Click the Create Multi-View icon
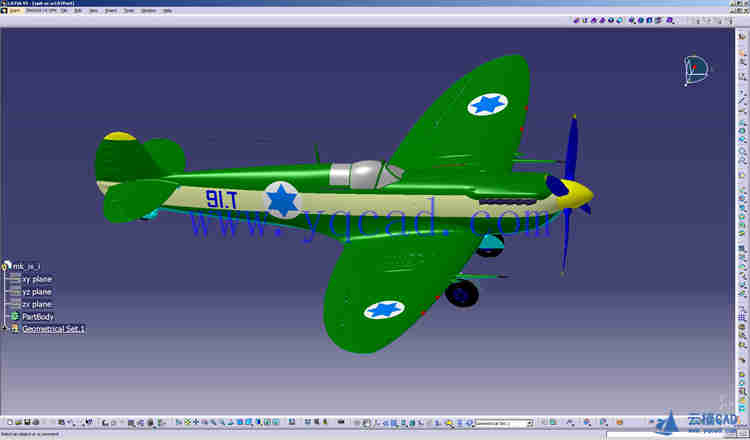Viewport: 750px width, 440px height. click(x=239, y=423)
